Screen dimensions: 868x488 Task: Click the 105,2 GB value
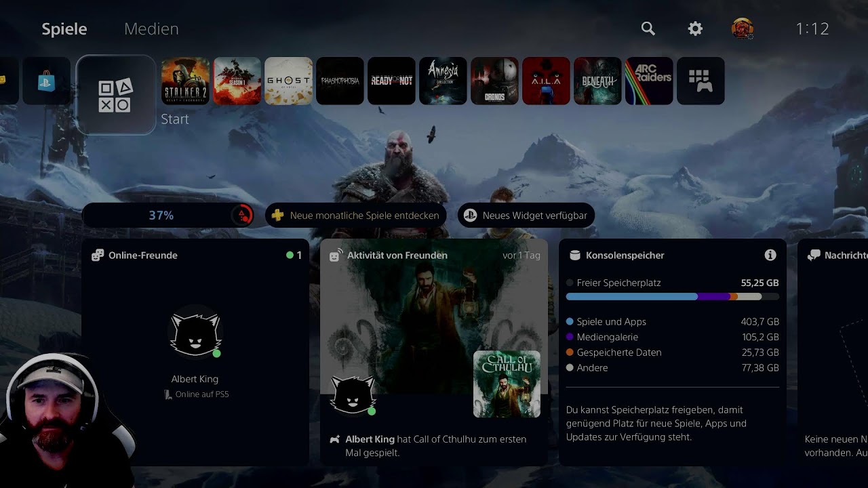tap(760, 337)
